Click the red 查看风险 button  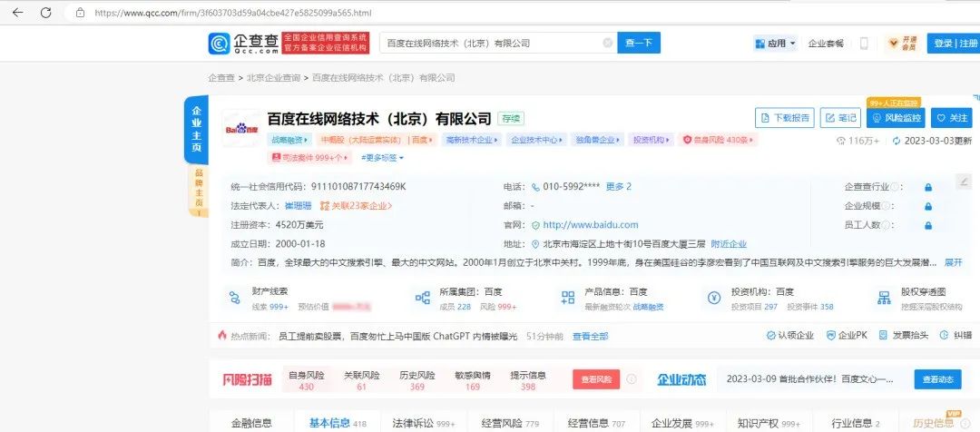pyautogui.click(x=596, y=379)
